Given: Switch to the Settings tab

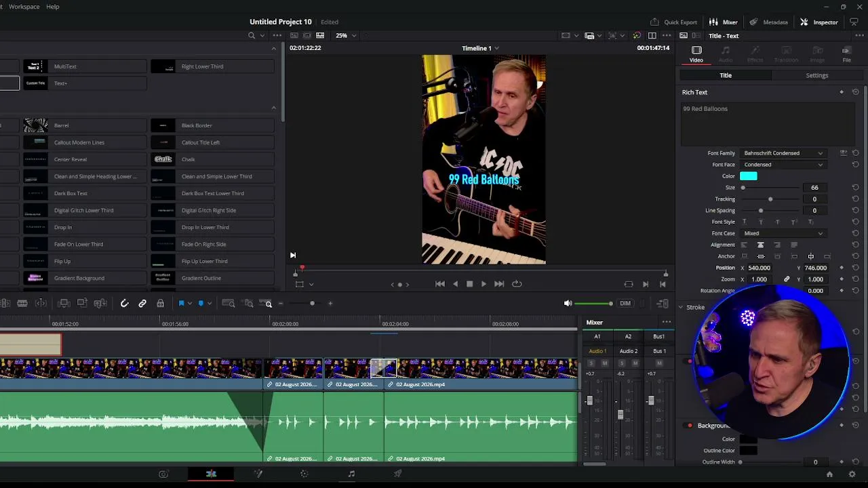Looking at the screenshot, I should click(817, 75).
